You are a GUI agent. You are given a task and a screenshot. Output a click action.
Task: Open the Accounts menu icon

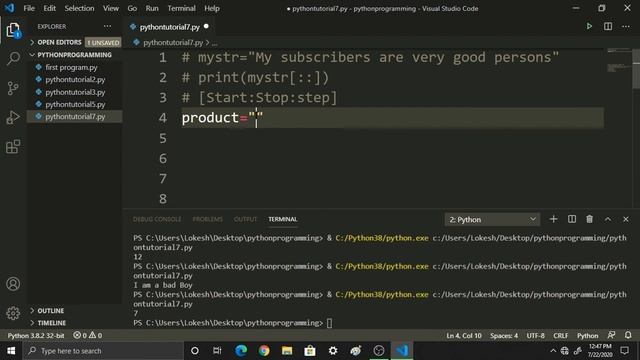pos(13,284)
